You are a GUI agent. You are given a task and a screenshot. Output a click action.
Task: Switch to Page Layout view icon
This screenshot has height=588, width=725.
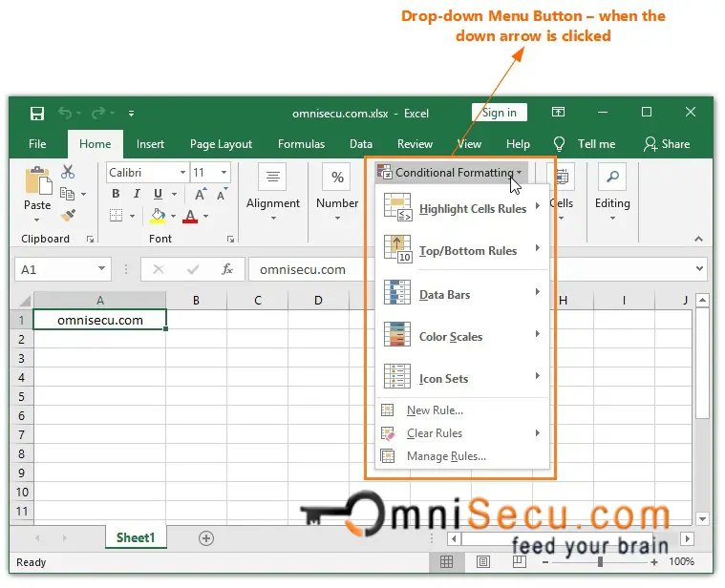[x=483, y=562]
